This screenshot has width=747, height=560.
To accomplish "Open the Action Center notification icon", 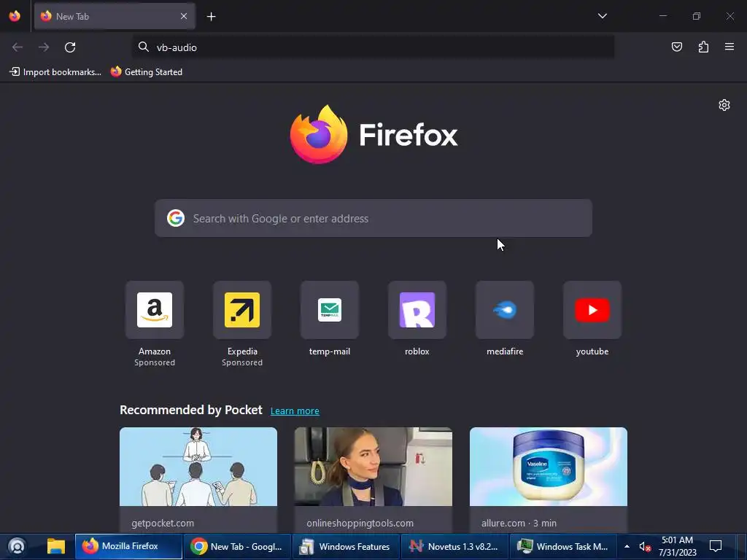I will click(x=716, y=546).
